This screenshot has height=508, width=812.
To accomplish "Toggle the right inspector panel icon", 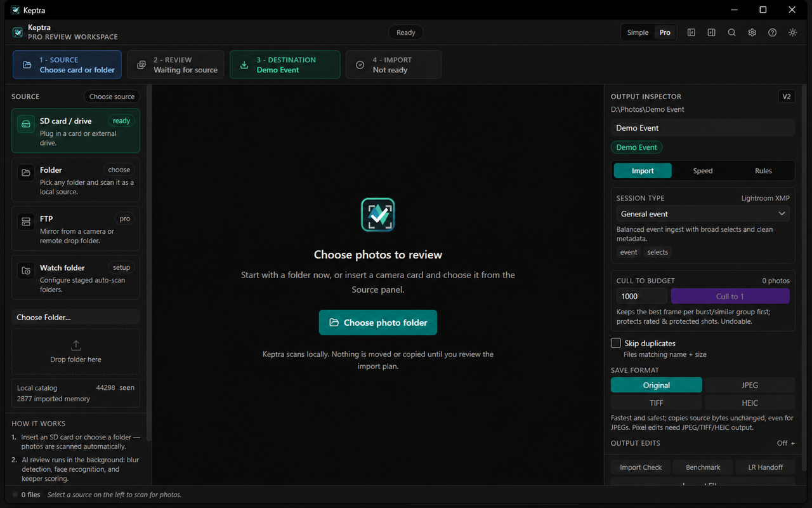I will [x=712, y=32].
